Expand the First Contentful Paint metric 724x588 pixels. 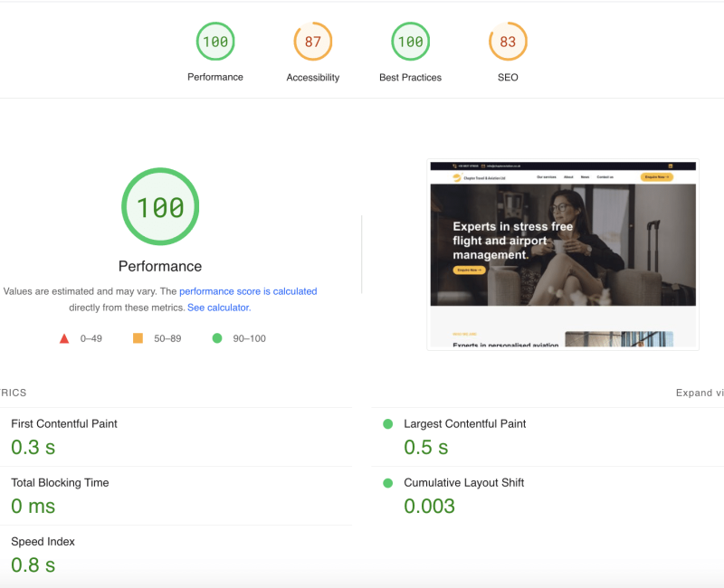point(64,423)
